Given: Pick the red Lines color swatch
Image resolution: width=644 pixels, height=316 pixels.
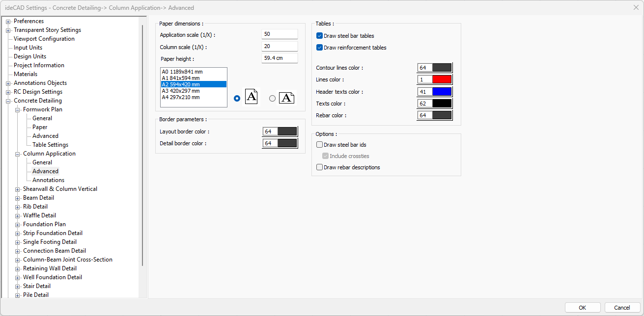Looking at the screenshot, I should pos(441,79).
